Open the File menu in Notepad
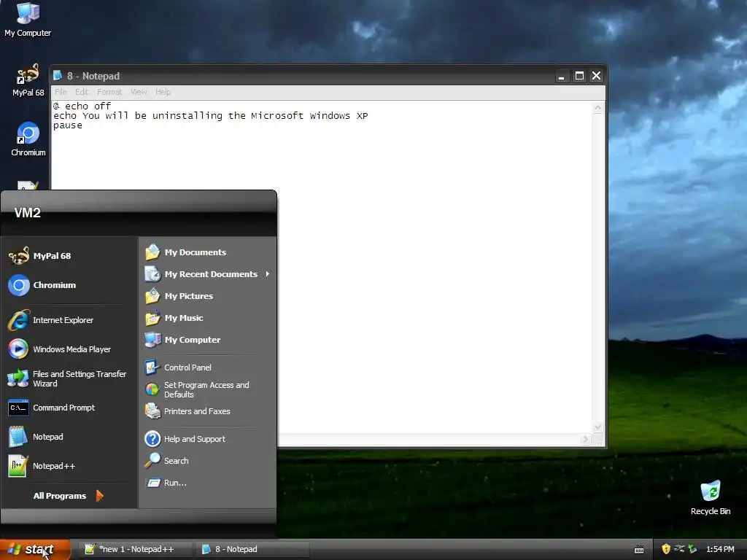Image resolution: width=747 pixels, height=560 pixels. tap(61, 92)
